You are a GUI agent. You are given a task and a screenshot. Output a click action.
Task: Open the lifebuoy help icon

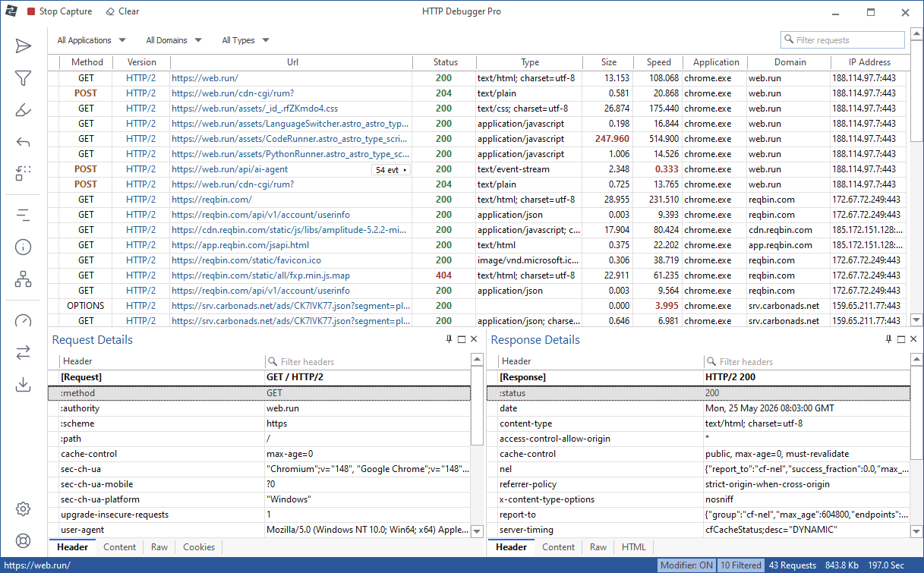24,540
